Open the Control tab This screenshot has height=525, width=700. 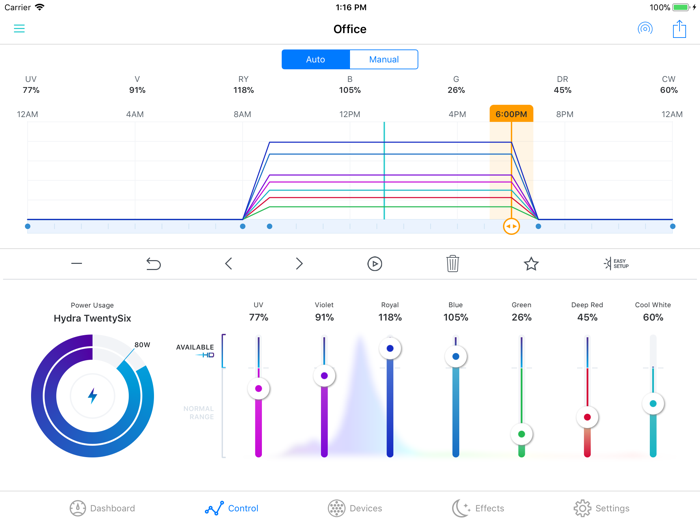pyautogui.click(x=232, y=508)
